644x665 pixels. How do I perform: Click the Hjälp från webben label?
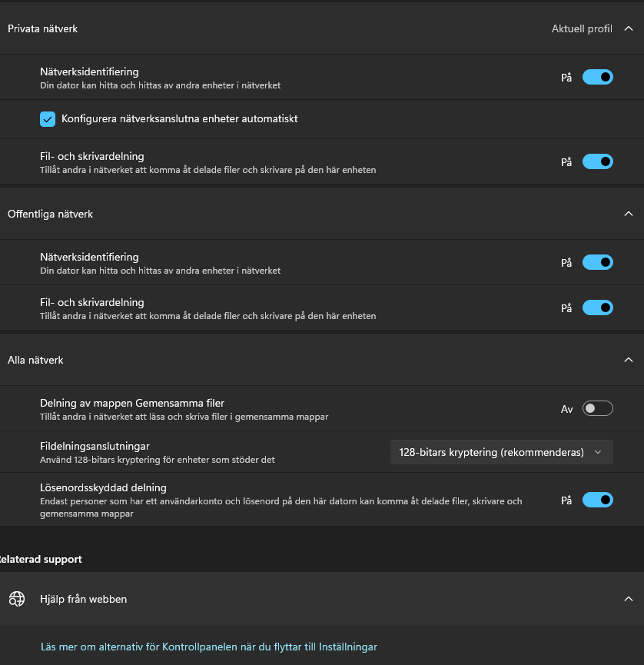(x=83, y=599)
